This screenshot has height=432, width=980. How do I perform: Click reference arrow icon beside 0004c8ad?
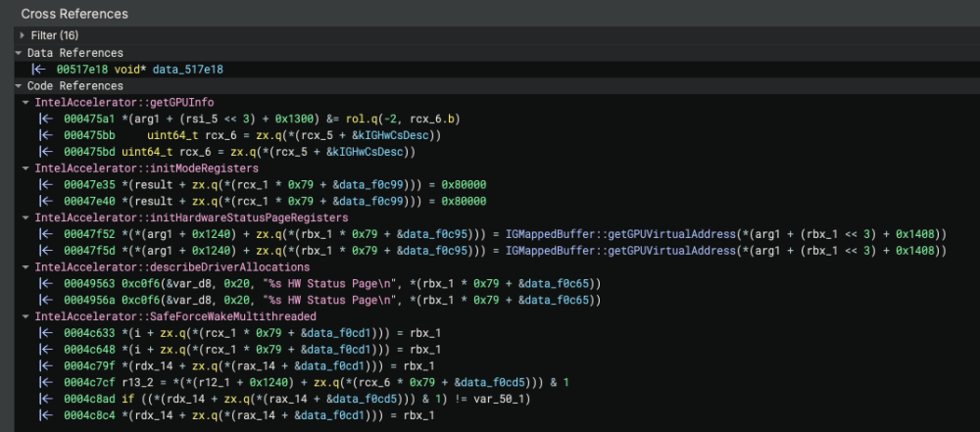pyautogui.click(x=44, y=399)
